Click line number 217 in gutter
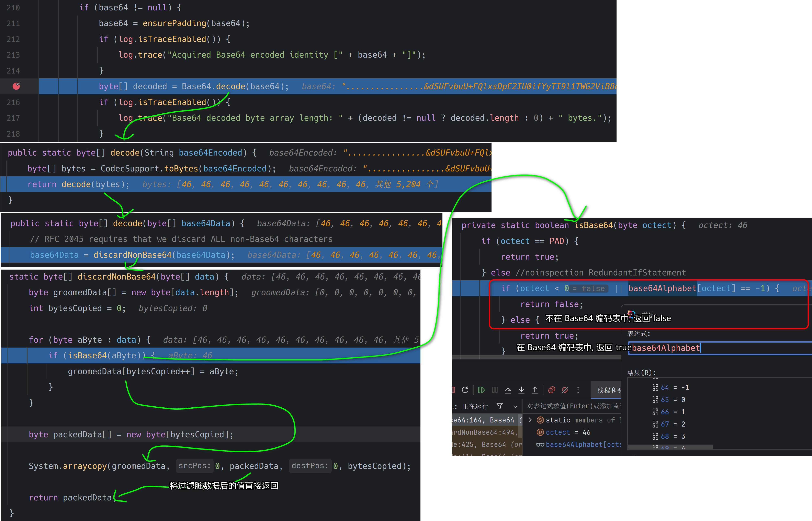 [x=13, y=118]
